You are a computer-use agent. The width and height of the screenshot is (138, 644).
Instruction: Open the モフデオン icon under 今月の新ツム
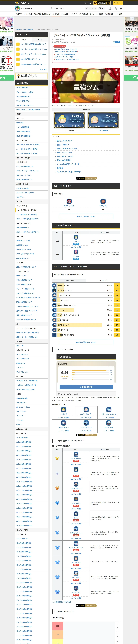103,201
